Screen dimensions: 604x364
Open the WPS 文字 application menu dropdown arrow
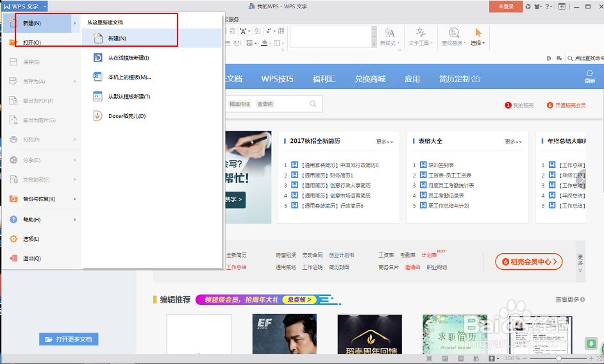(x=45, y=6)
